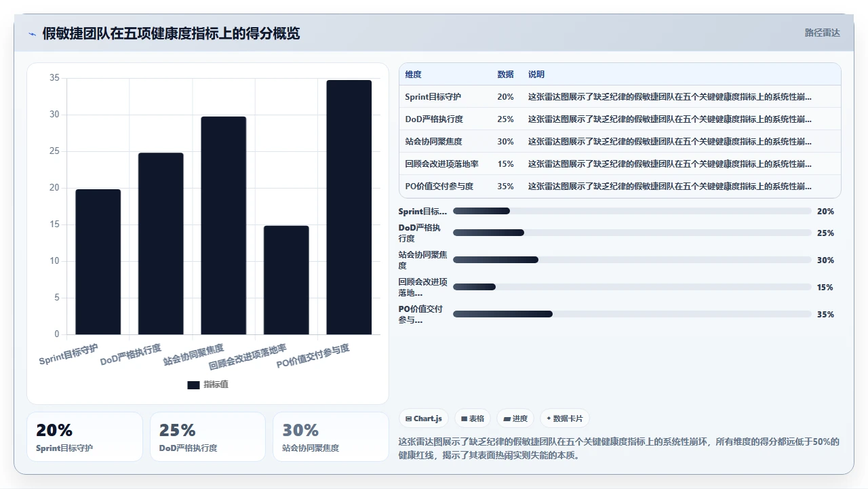
Task: Click the Sprint目标守护 20% progress bar
Action: point(632,211)
